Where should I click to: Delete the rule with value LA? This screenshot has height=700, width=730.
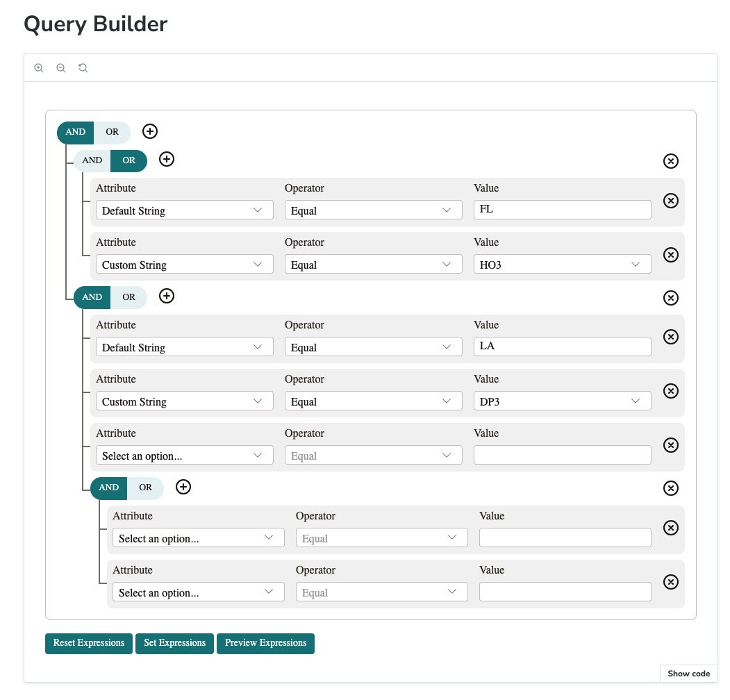click(x=670, y=337)
